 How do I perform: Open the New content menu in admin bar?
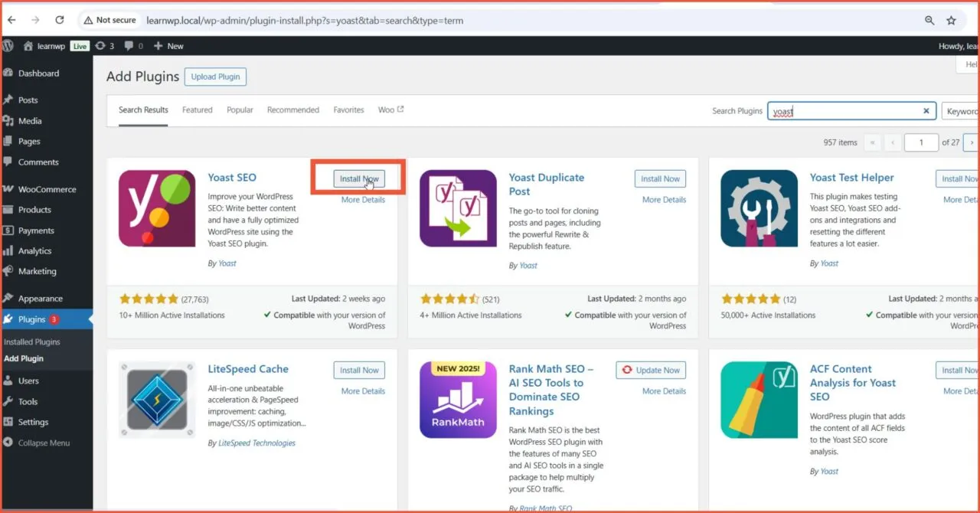click(168, 46)
